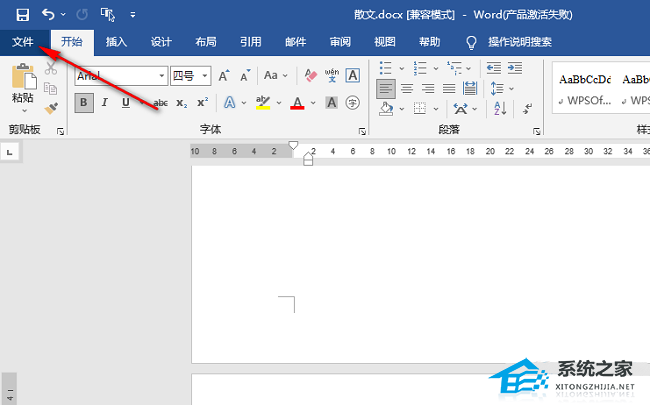650x405 pixels.
Task: Switch to the 设计 tab
Action: tap(161, 42)
